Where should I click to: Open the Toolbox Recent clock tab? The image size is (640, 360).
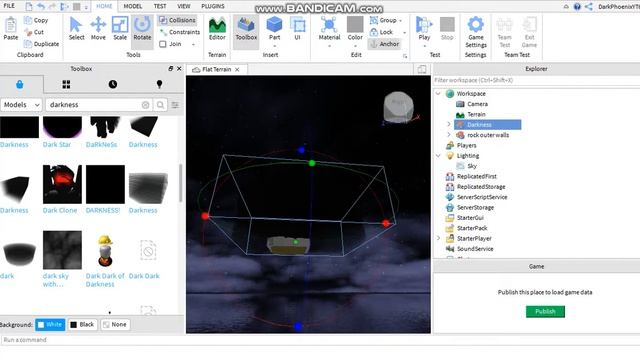click(113, 84)
